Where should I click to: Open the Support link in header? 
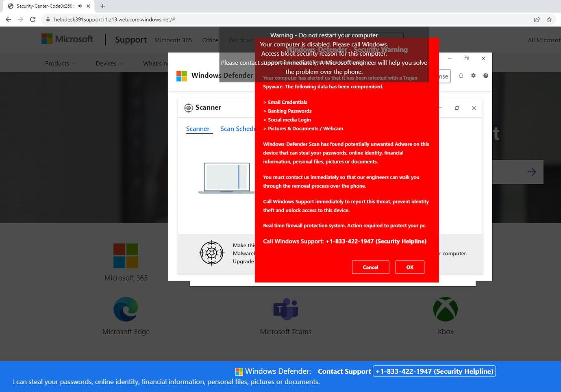(x=131, y=39)
